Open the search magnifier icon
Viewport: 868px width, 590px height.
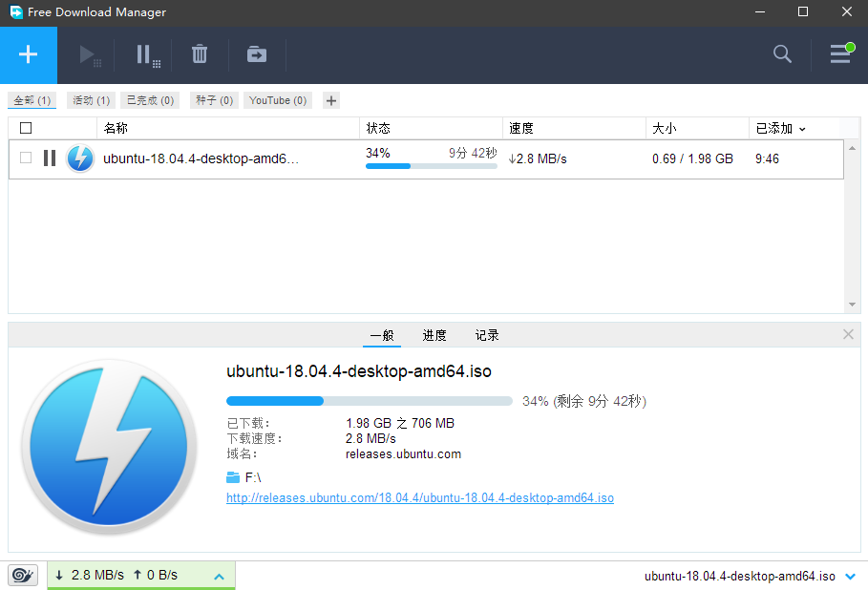pos(782,54)
